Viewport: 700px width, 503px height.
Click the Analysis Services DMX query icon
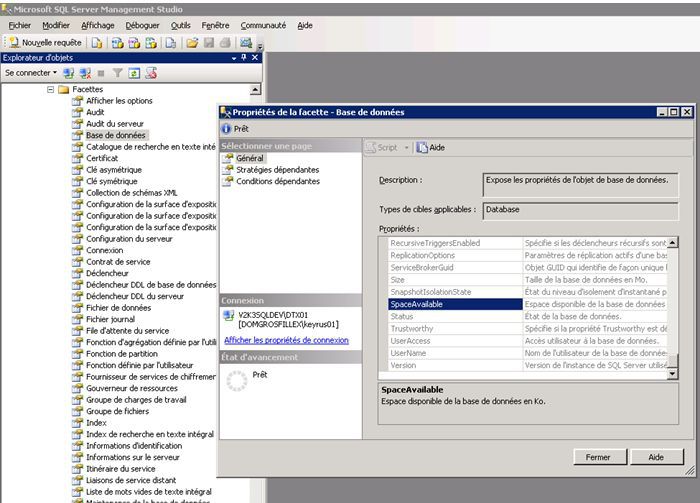[134, 43]
